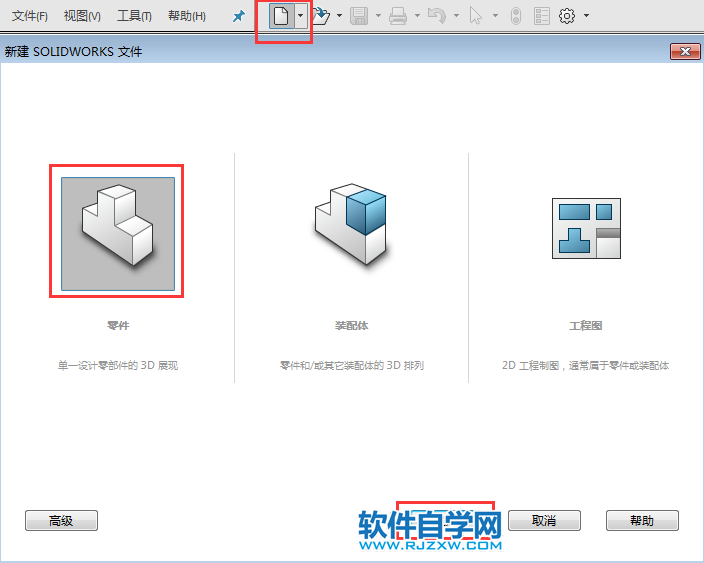The height and width of the screenshot is (563, 704).
Task: Click the New document toolbar icon
Action: 282,16
